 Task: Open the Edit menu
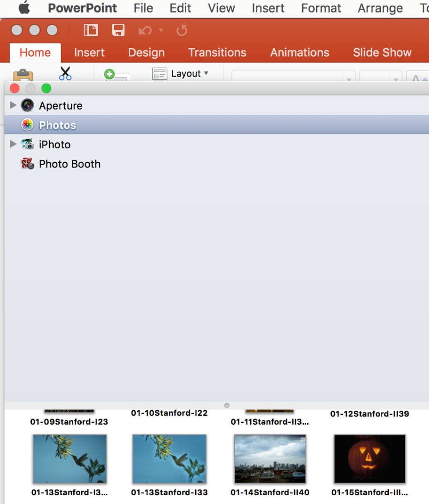click(x=180, y=8)
